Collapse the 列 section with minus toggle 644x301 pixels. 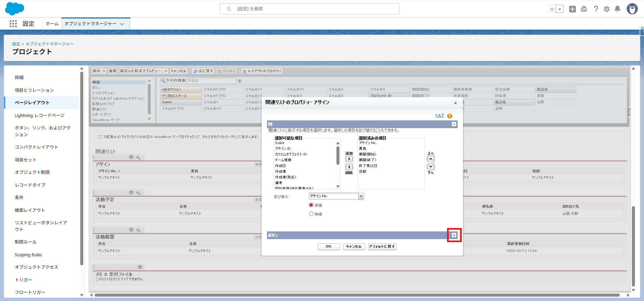454,124
